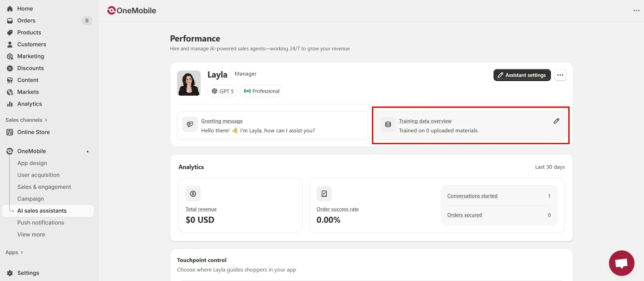Click the Professional tone badge
Screen dimensions: 644x281
[261, 91]
